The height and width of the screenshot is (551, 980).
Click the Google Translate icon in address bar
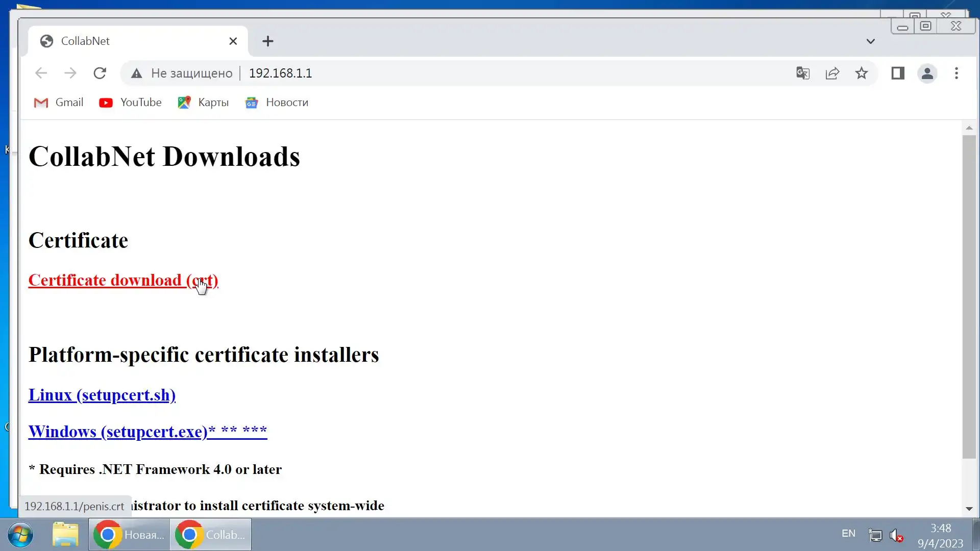[x=802, y=73]
